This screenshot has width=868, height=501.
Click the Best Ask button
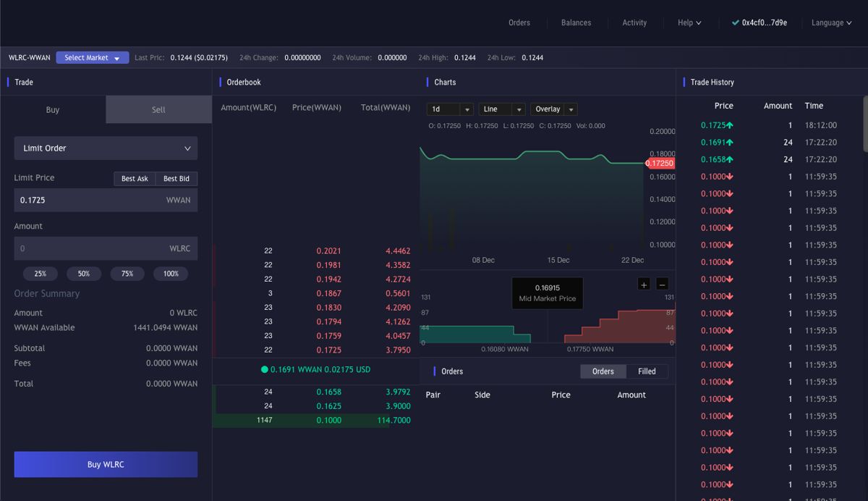135,179
